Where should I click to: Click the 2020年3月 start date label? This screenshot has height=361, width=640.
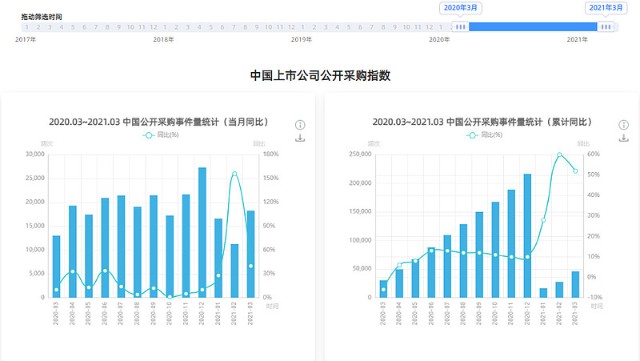[x=460, y=8]
